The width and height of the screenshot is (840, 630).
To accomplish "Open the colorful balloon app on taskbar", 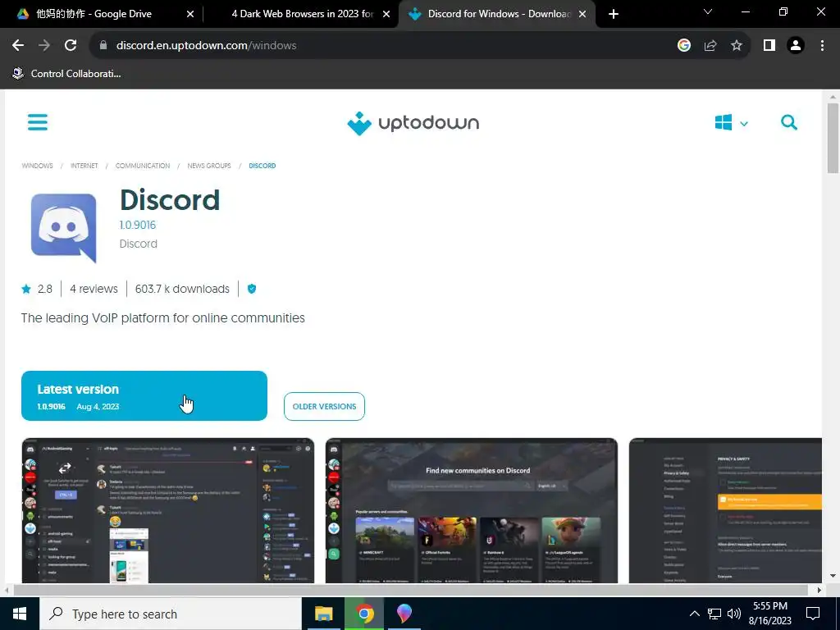I will pyautogui.click(x=404, y=614).
